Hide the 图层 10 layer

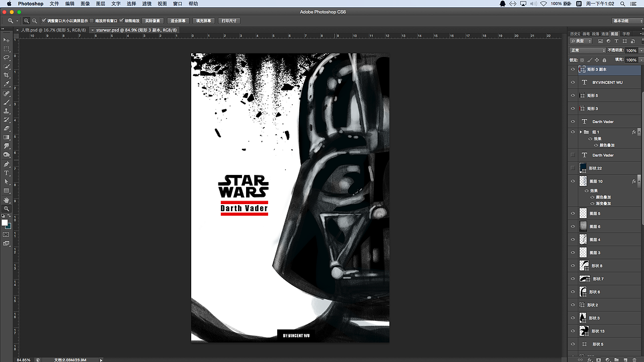[x=573, y=181]
